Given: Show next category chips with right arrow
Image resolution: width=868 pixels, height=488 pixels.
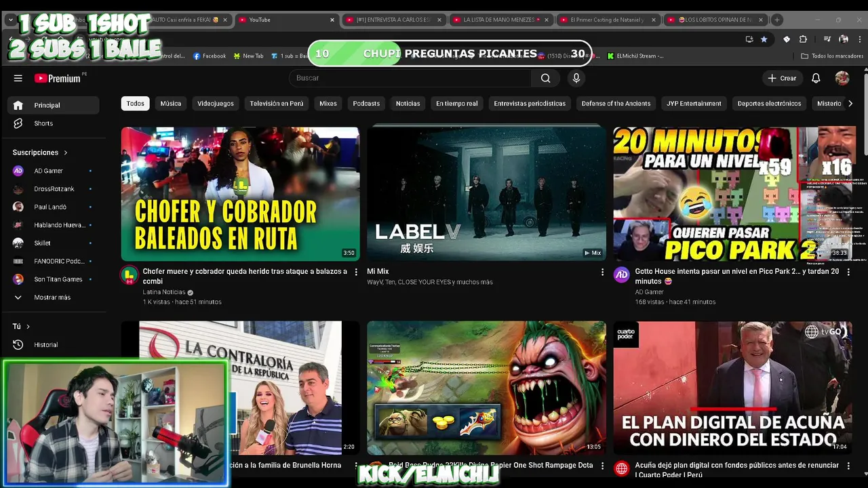Looking at the screenshot, I should pos(850,104).
